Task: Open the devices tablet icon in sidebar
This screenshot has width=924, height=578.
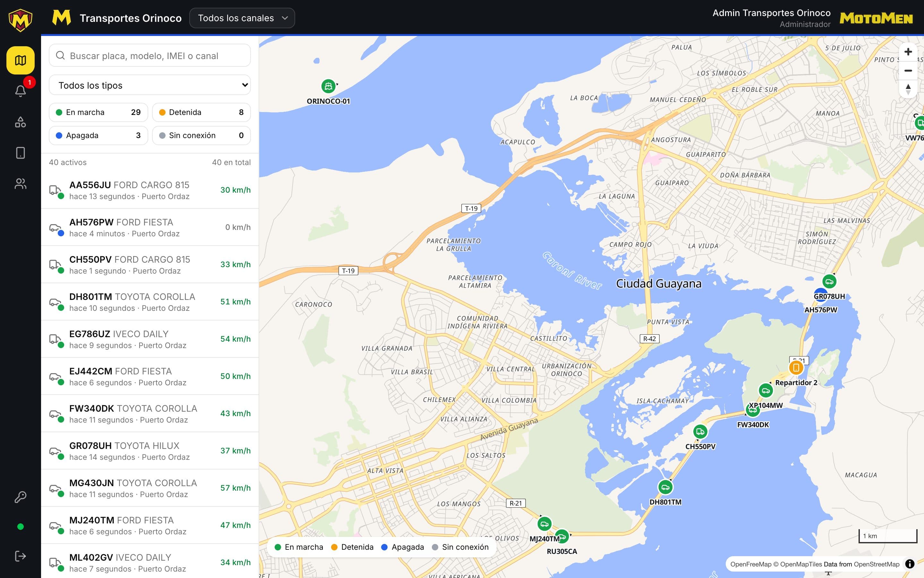Action: pyautogui.click(x=20, y=153)
